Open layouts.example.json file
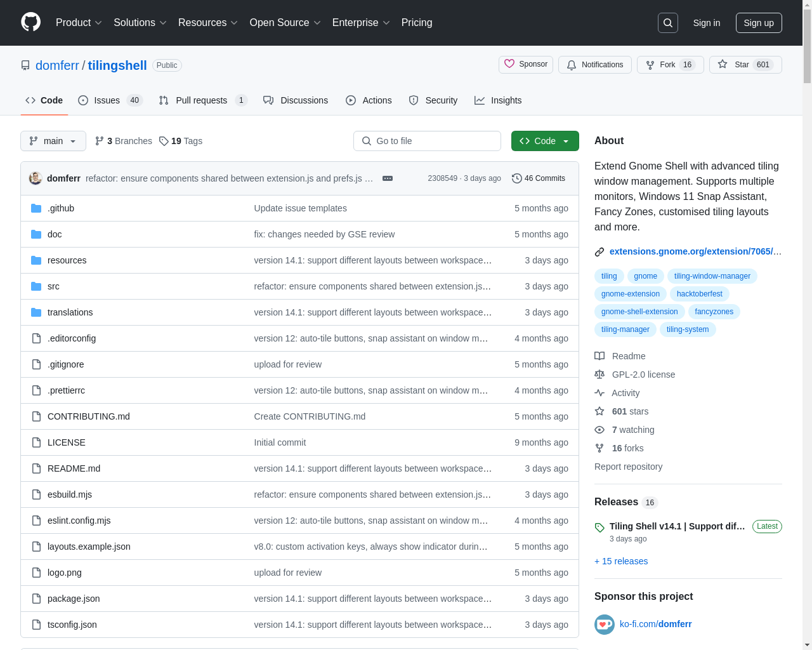This screenshot has height=650, width=812. point(89,547)
